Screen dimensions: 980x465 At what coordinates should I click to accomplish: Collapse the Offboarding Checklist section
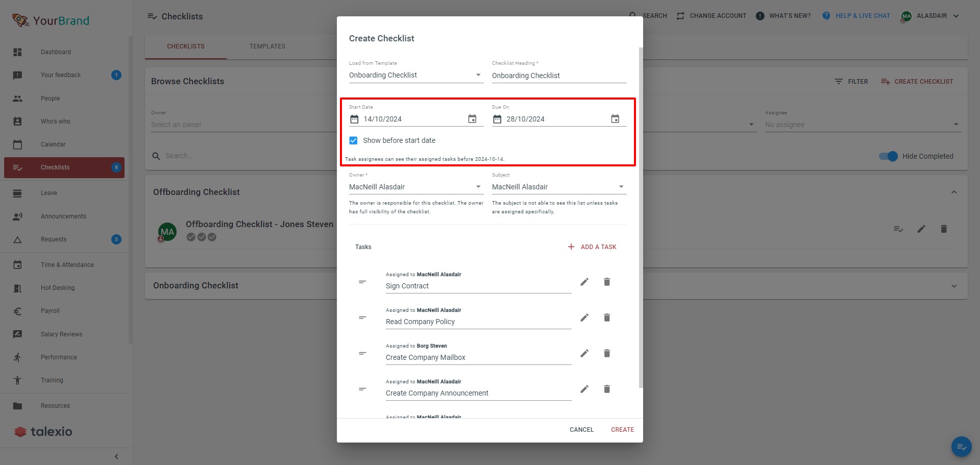(x=955, y=192)
